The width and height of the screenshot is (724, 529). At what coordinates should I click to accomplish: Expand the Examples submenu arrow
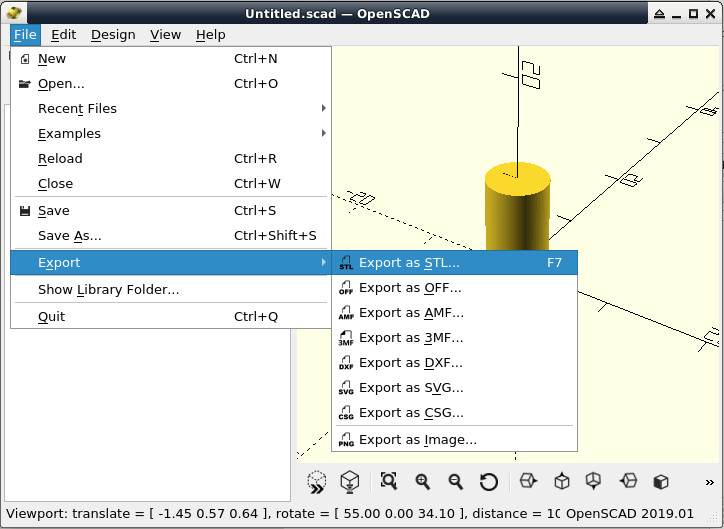pos(324,133)
